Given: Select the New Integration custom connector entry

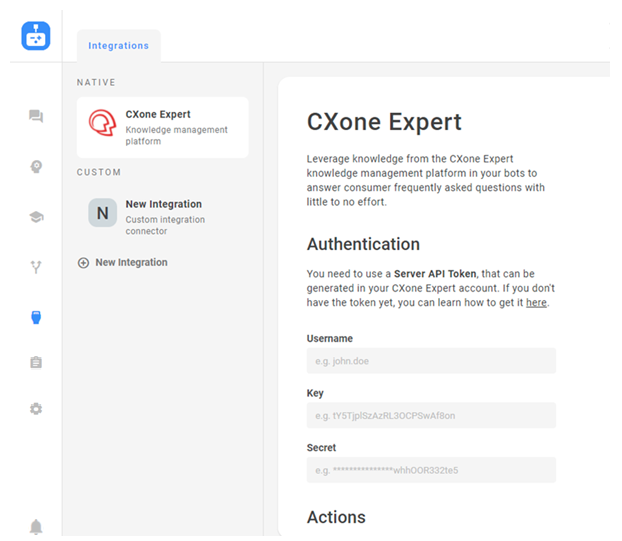Looking at the screenshot, I should click(x=163, y=217).
